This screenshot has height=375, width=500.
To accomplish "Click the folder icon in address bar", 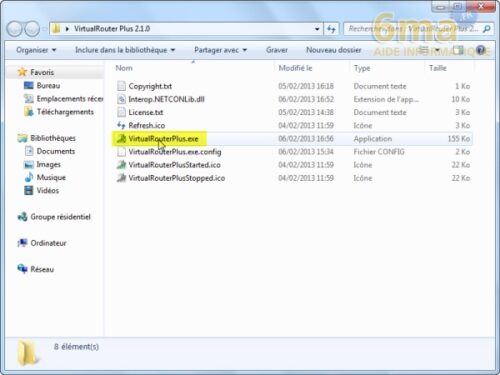I will tap(57, 29).
